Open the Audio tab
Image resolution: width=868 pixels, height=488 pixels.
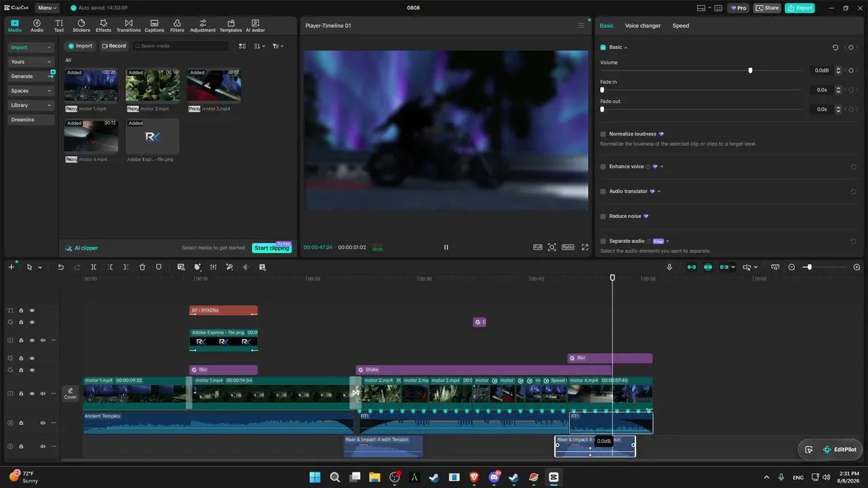point(37,26)
